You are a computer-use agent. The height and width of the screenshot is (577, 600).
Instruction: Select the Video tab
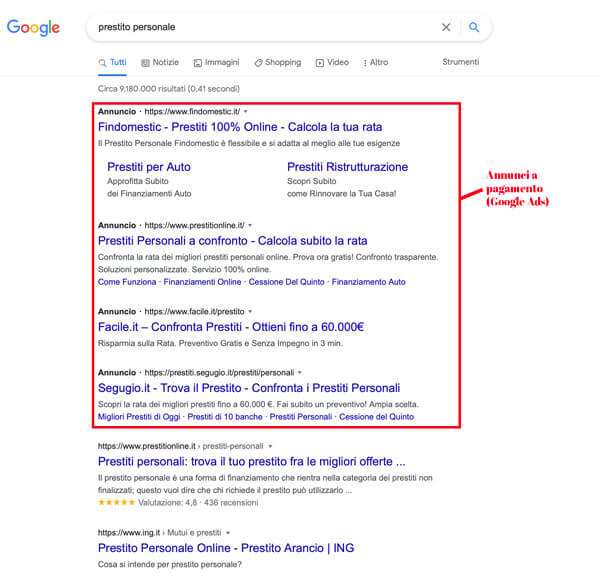[x=332, y=62]
